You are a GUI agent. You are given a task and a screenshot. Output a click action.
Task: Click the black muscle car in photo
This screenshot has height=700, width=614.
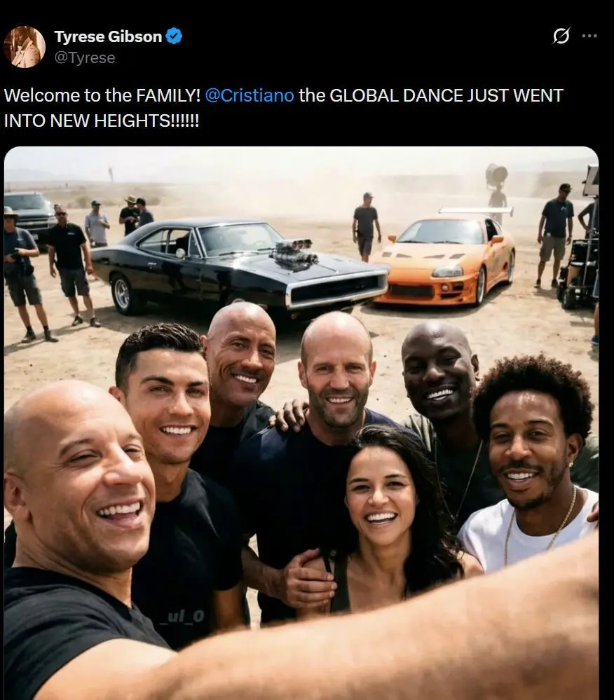click(239, 263)
